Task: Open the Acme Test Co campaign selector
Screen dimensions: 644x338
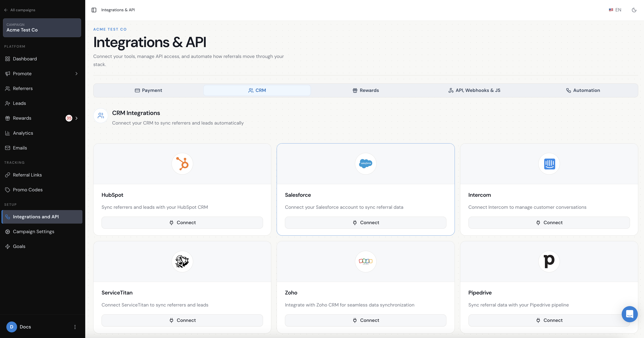Action: [x=42, y=28]
